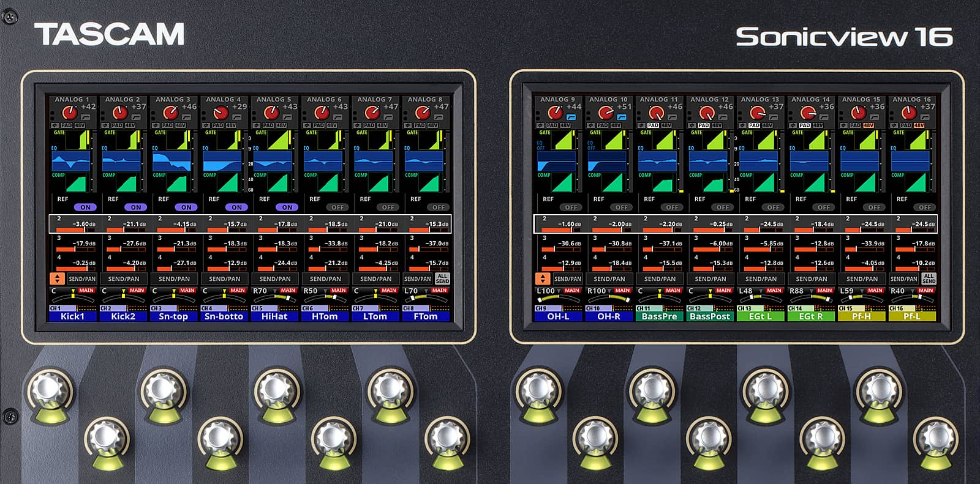Select the Sn-top channel name label
This screenshot has width=980, height=484.
(x=173, y=316)
